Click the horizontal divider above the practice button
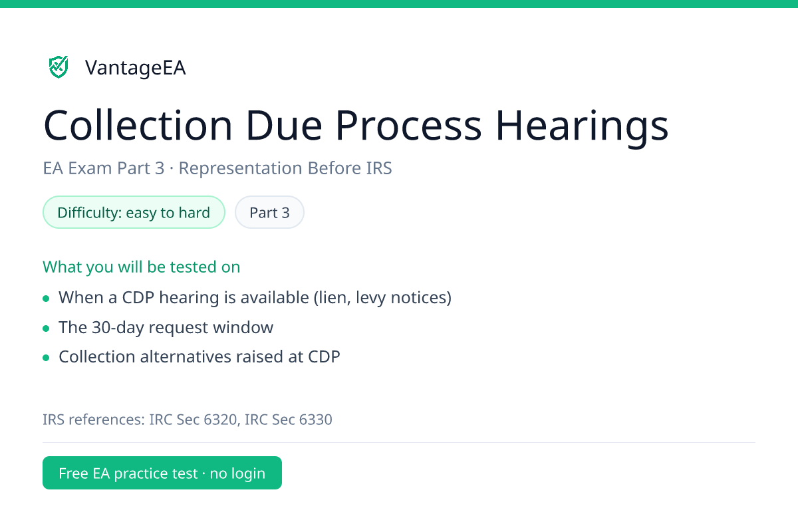This screenshot has height=532, width=798. pyautogui.click(x=399, y=442)
